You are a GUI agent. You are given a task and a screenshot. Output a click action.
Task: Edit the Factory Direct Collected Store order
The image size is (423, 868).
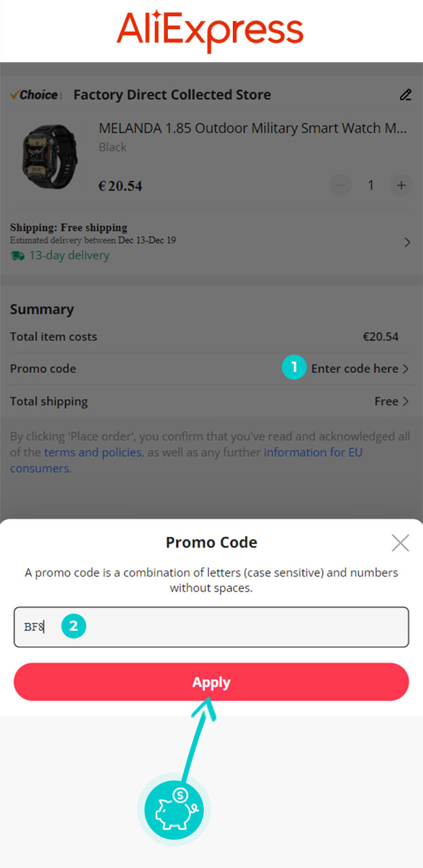tap(405, 95)
